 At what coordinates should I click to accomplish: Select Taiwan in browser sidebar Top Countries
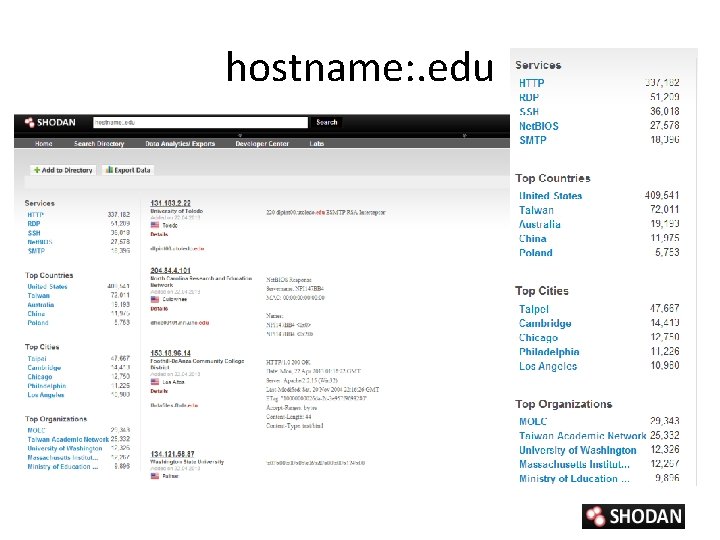(x=39, y=296)
